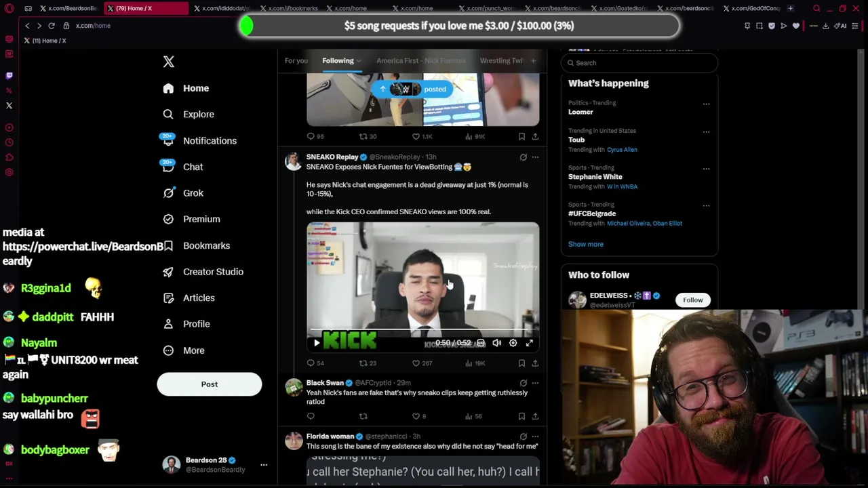Add a timeline tab with plus icon

(x=533, y=60)
